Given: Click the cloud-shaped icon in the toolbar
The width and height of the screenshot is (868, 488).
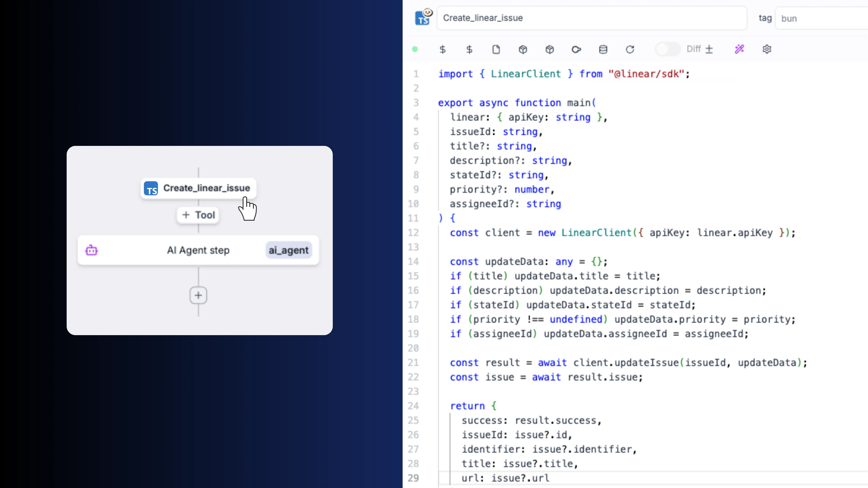Looking at the screenshot, I should click(x=576, y=49).
